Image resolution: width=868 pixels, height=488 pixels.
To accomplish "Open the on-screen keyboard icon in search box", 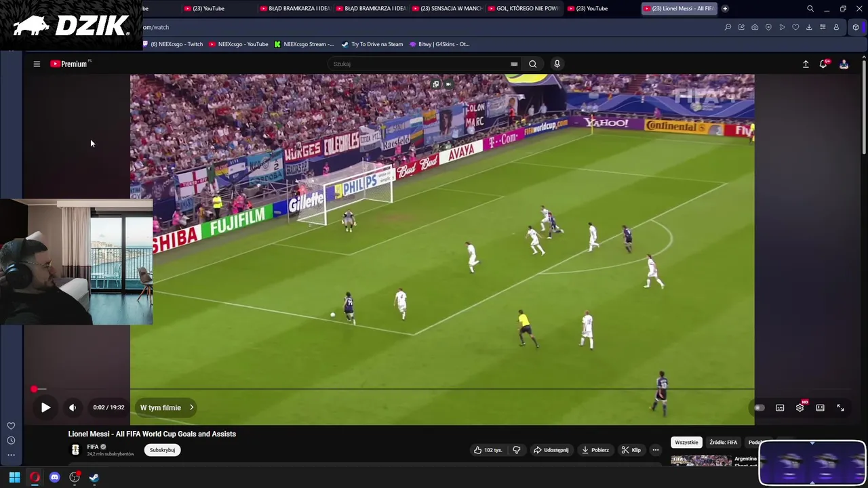I will click(514, 64).
